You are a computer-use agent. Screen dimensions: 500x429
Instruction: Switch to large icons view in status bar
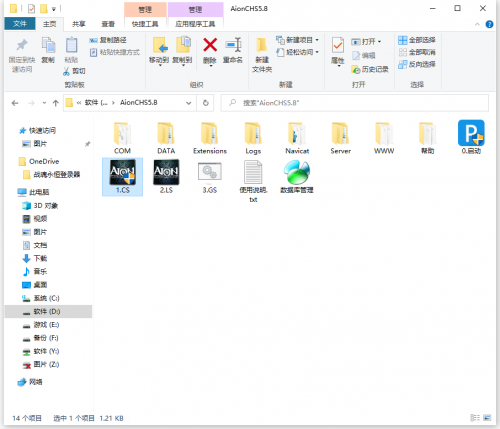click(x=487, y=417)
